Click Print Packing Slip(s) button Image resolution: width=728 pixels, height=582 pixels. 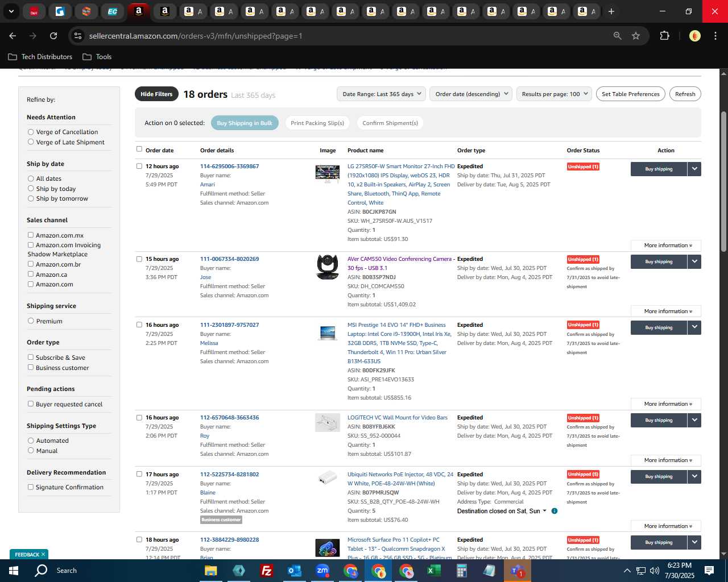[317, 123]
